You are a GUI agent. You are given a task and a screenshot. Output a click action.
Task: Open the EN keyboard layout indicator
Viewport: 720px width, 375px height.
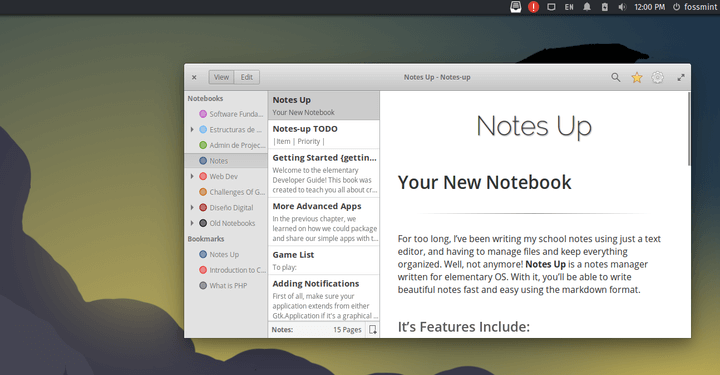(569, 7)
